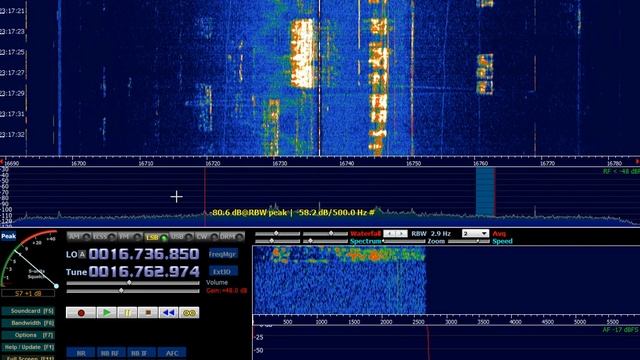Toggle the NB IF noise blanker
The width and height of the screenshot is (640, 360).
(x=141, y=353)
